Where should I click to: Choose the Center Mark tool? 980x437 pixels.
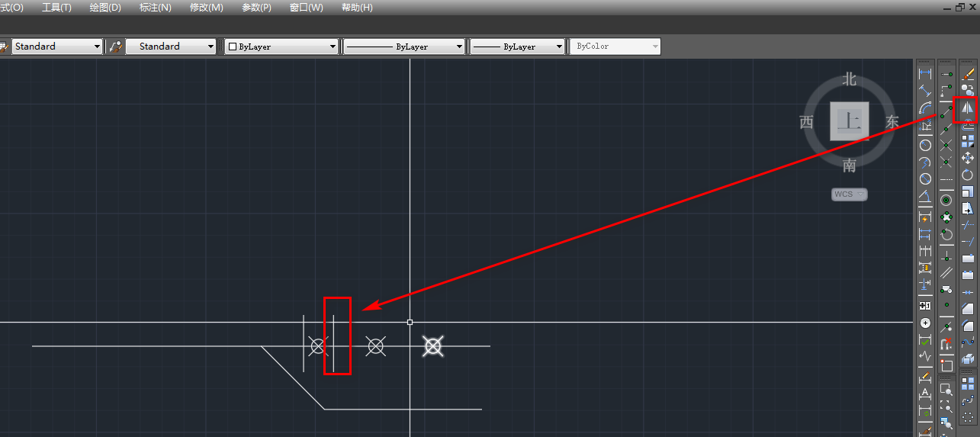[x=925, y=323]
